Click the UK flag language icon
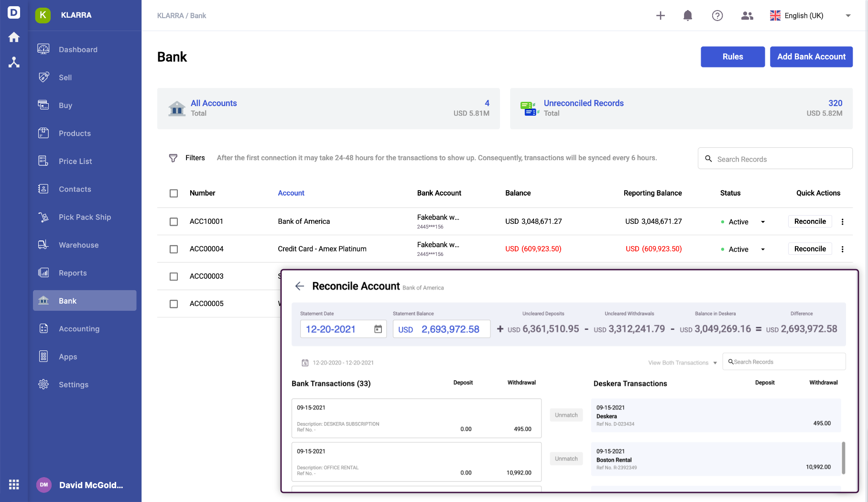 [775, 15]
